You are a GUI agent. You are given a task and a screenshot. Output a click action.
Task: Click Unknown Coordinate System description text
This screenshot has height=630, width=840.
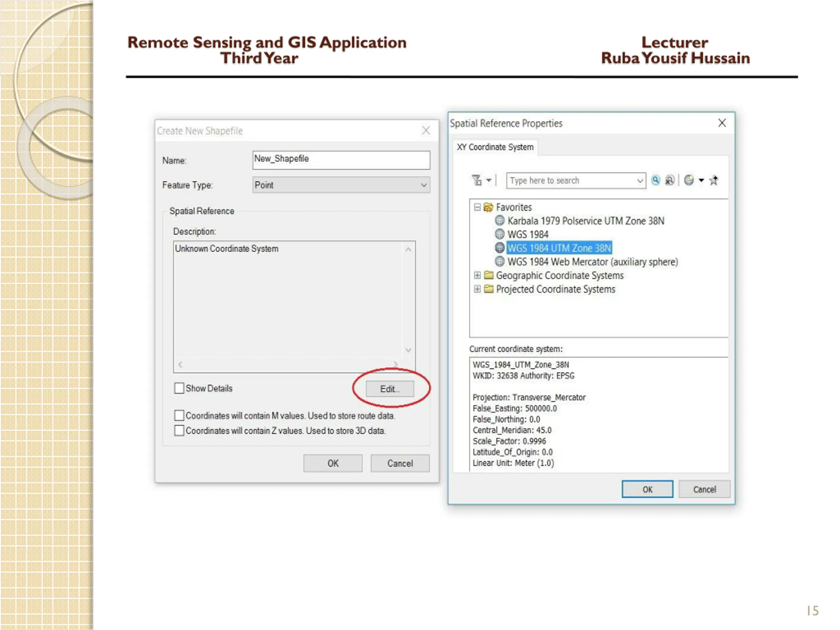(227, 249)
